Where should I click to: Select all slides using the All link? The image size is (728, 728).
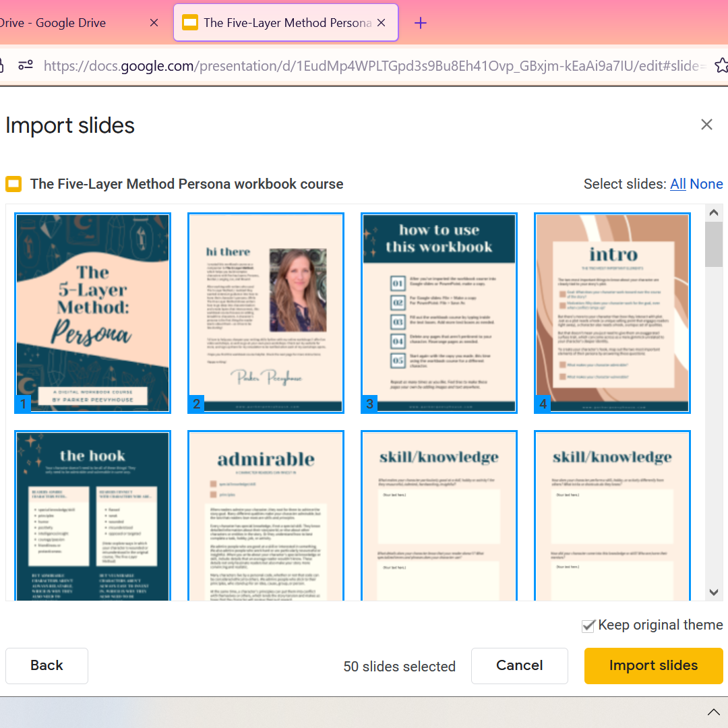coord(677,183)
